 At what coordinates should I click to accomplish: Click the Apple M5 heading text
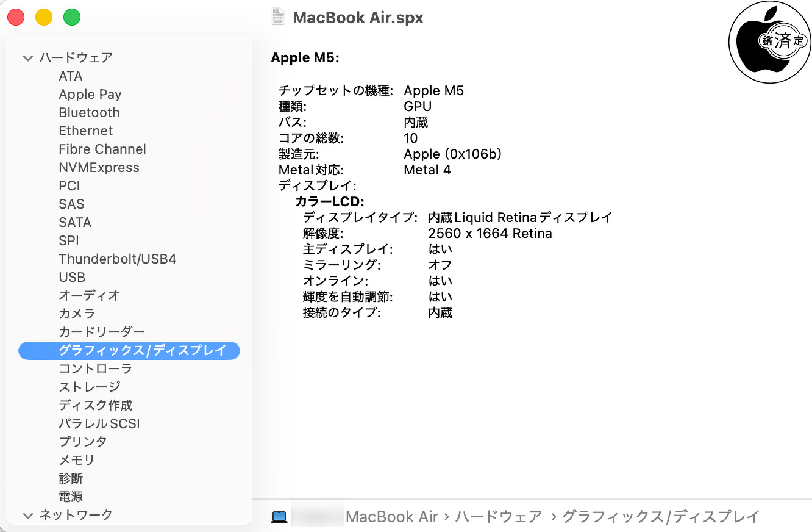coord(305,58)
